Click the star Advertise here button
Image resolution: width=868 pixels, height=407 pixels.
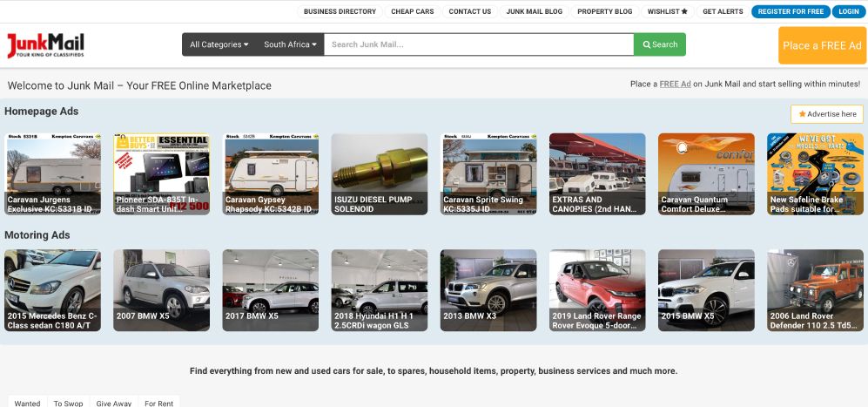(x=826, y=114)
